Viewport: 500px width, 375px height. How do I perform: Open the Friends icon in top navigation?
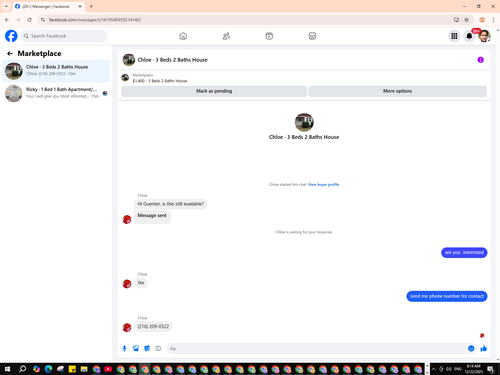pyautogui.click(x=226, y=36)
